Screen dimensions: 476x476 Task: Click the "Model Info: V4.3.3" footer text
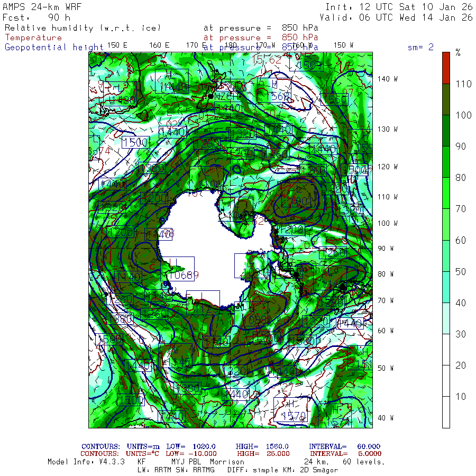[x=86, y=462]
